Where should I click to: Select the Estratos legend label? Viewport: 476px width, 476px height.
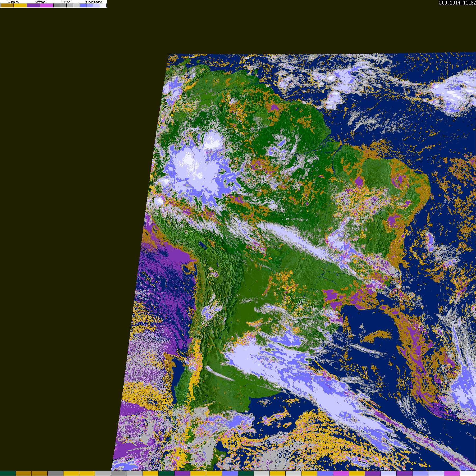point(40,2)
